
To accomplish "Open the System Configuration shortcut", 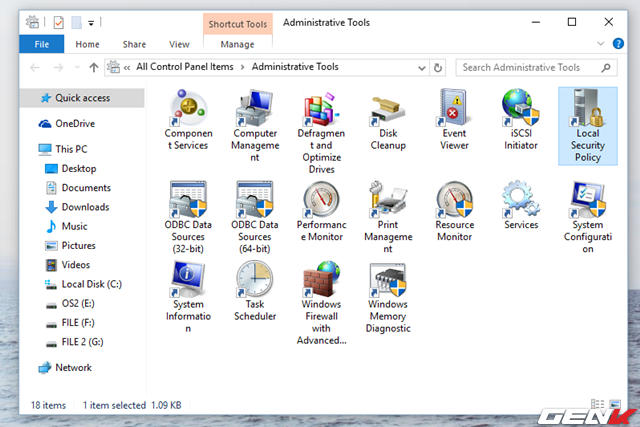I will pos(587,218).
